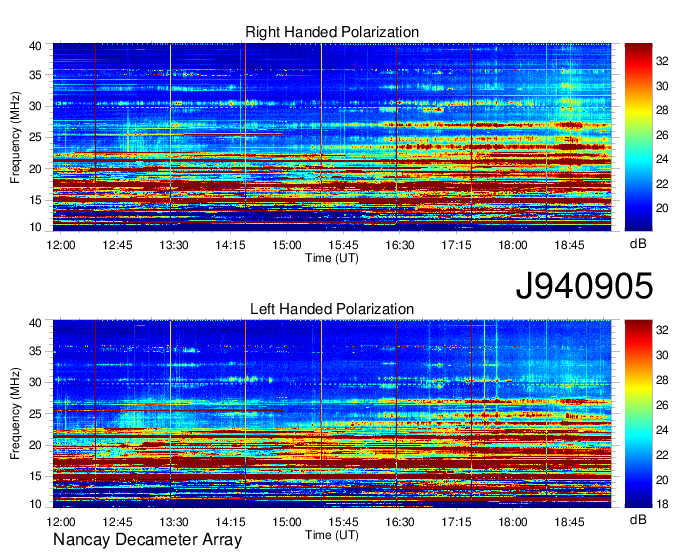The width and height of the screenshot is (680, 552).
Task: Click the 25 MHz tick on Left Handed plot
Action: (x=35, y=414)
